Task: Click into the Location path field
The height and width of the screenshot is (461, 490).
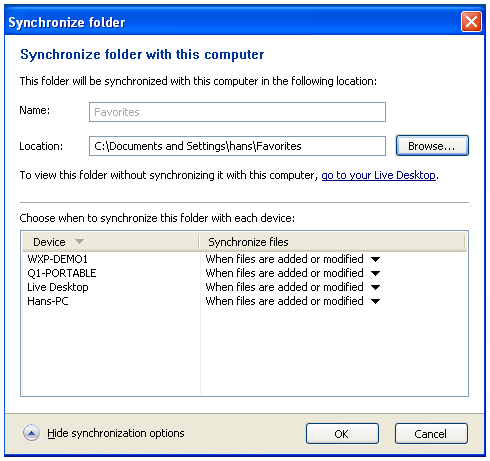Action: pyautogui.click(x=237, y=146)
